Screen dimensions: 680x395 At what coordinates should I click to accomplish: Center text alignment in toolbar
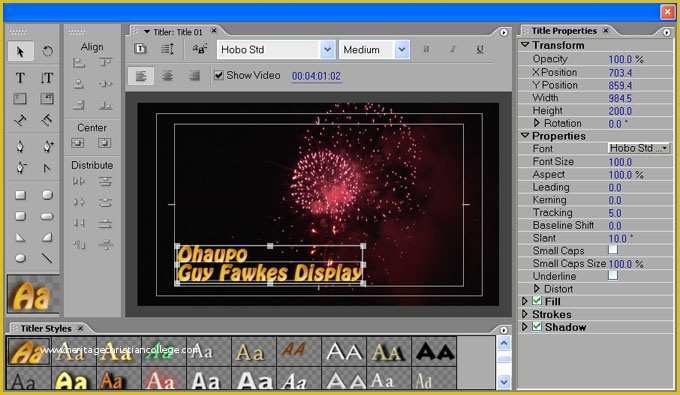[167, 76]
